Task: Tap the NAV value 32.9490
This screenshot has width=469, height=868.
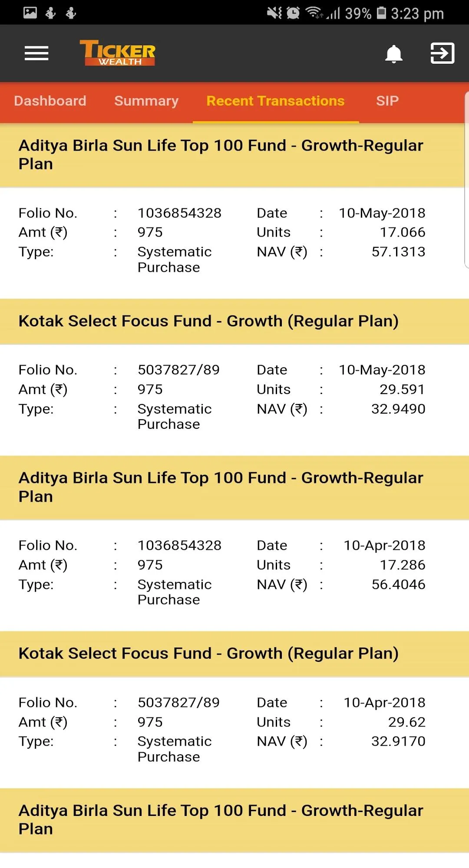Action: pyautogui.click(x=398, y=409)
